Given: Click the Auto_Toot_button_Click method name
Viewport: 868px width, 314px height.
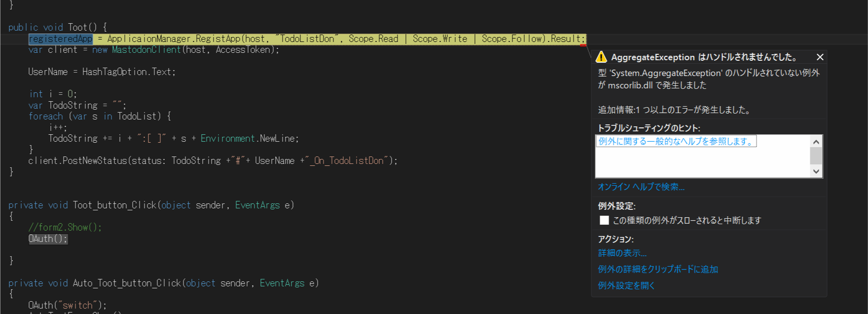Looking at the screenshot, I should click(x=127, y=283).
